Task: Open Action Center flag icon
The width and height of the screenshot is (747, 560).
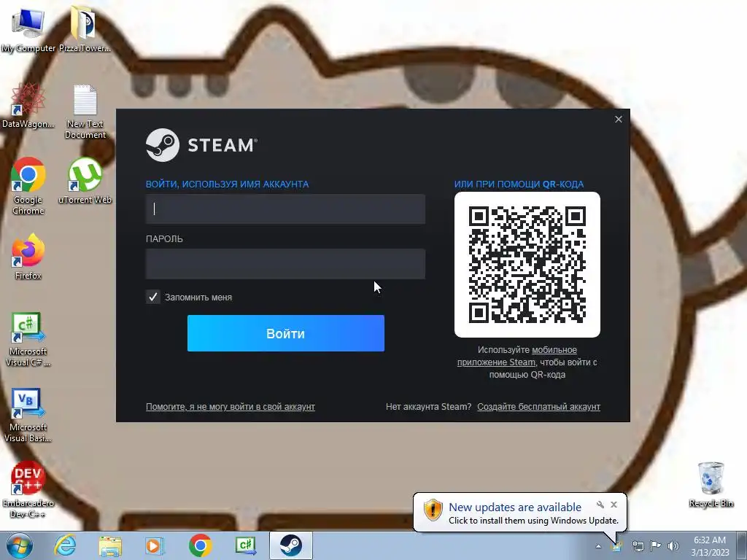Action: click(656, 545)
